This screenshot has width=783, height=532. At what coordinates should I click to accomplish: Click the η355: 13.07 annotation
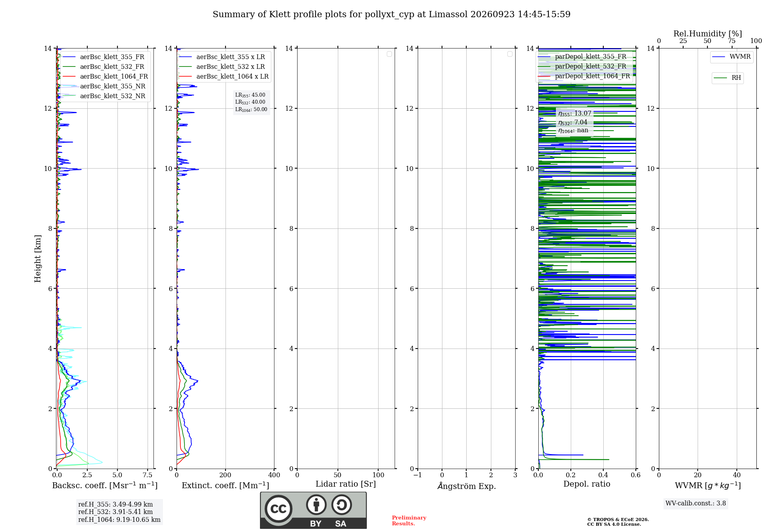pos(575,113)
